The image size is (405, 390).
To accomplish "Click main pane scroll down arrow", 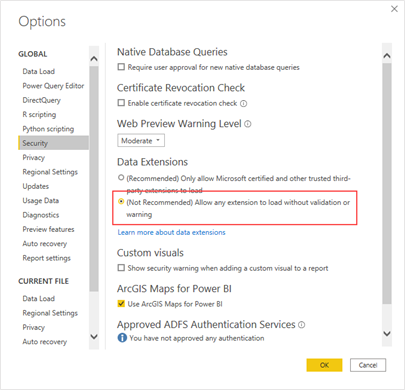I will tap(387, 334).
